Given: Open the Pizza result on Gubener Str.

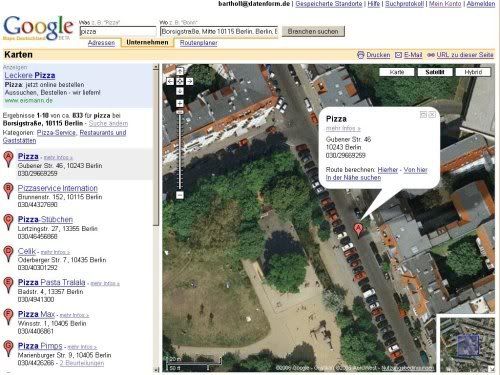Looking at the screenshot, I should point(28,156).
